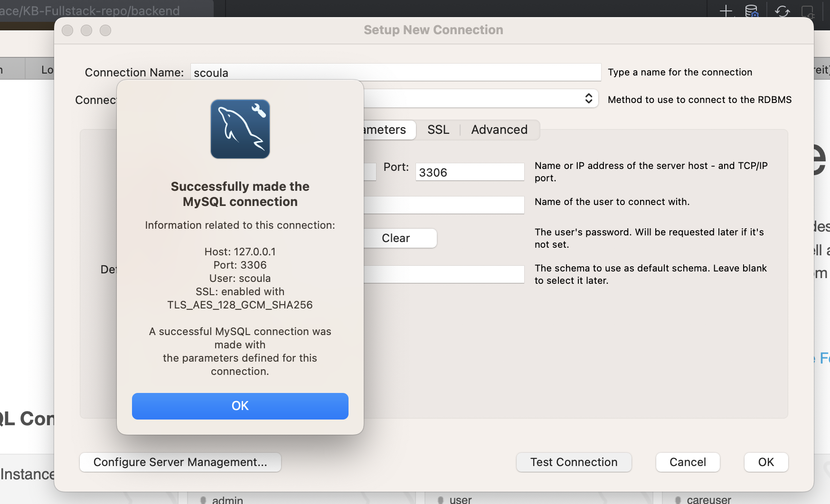Screen dimensions: 830x504
Task: Click the 'Successfully made the MySQL connection' heading
Action: click(240, 194)
